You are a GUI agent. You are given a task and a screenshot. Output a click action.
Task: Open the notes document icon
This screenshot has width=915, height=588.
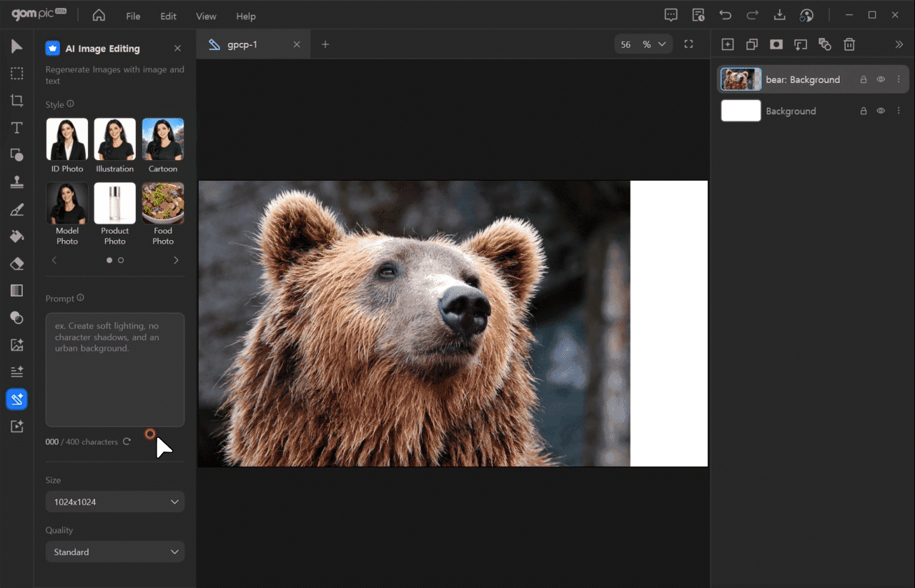[x=698, y=15]
